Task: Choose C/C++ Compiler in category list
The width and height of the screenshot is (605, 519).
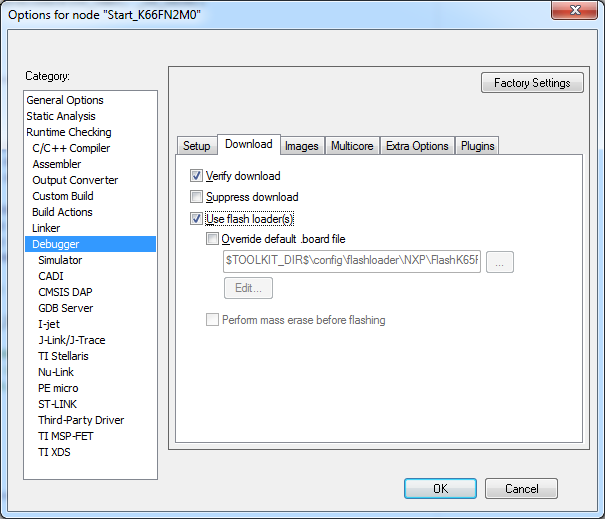Action: pyautogui.click(x=71, y=148)
